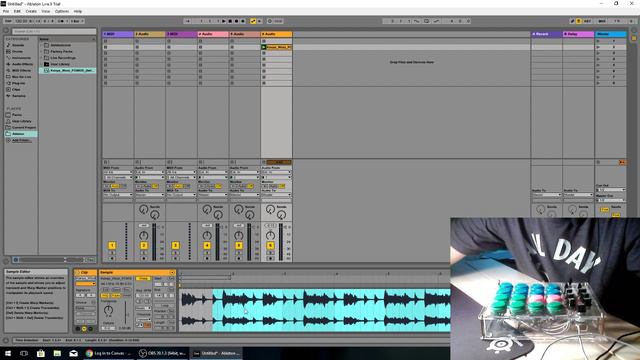This screenshot has height=360, width=640.
Task: Launch the Kanye_West clip in track 6
Action: click(264, 47)
